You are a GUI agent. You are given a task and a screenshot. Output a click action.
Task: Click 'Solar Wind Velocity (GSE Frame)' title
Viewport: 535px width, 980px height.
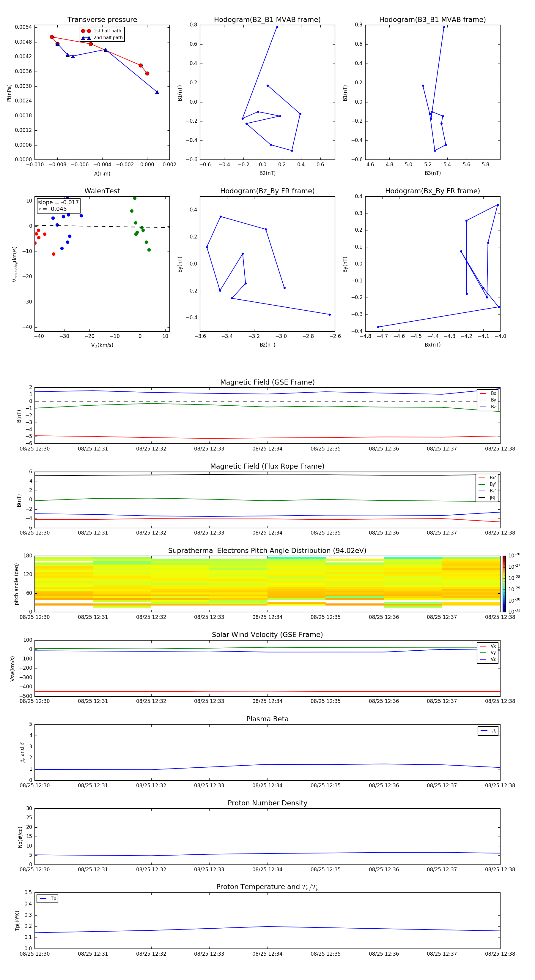click(267, 635)
